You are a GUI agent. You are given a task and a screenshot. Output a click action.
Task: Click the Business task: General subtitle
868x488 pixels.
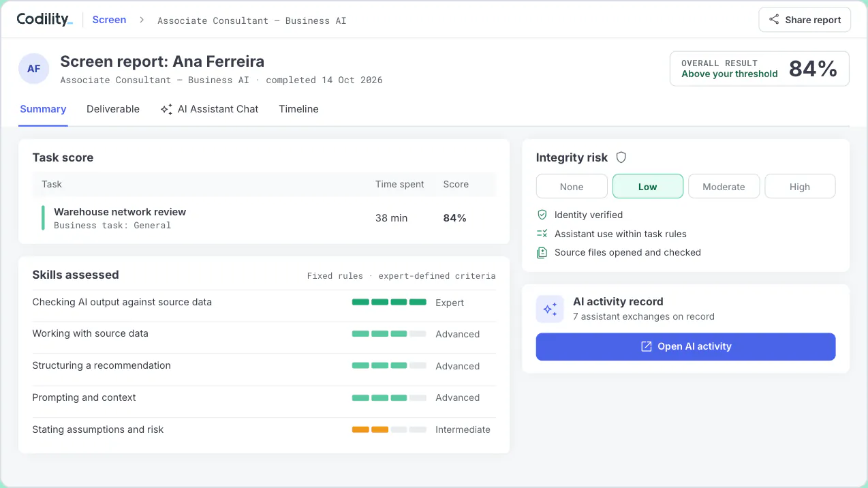click(112, 226)
